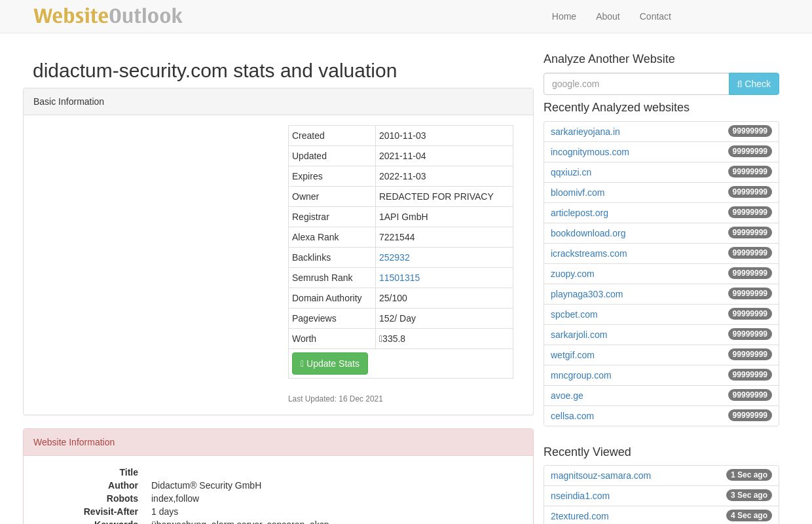This screenshot has width=812, height=524.
Task: Focus the google.com website input field
Action: (x=637, y=84)
